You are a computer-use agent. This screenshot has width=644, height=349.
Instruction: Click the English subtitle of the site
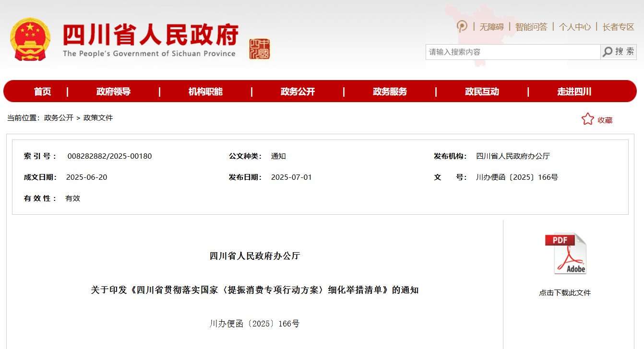point(149,54)
